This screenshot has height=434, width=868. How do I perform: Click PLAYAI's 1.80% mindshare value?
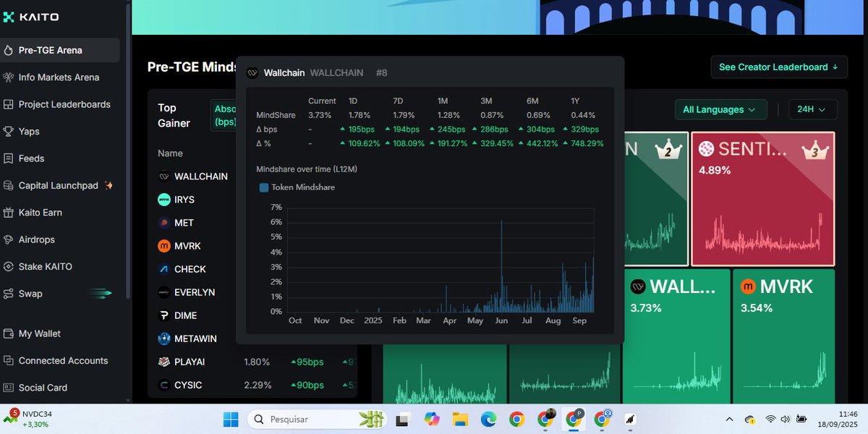tap(257, 362)
